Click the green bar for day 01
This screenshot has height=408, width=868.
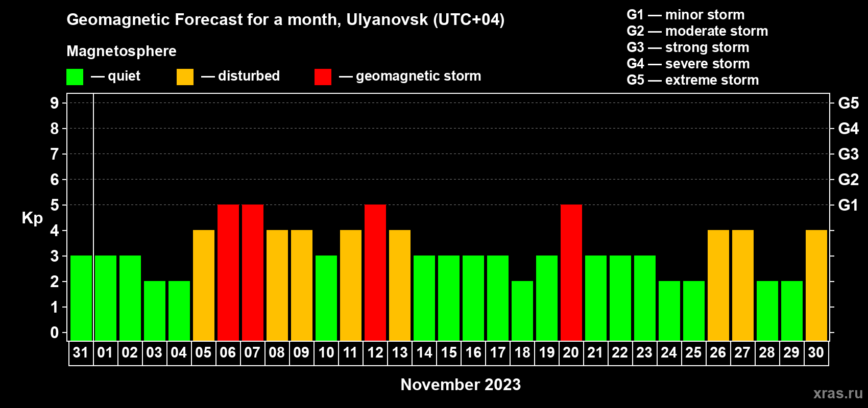tap(106, 298)
